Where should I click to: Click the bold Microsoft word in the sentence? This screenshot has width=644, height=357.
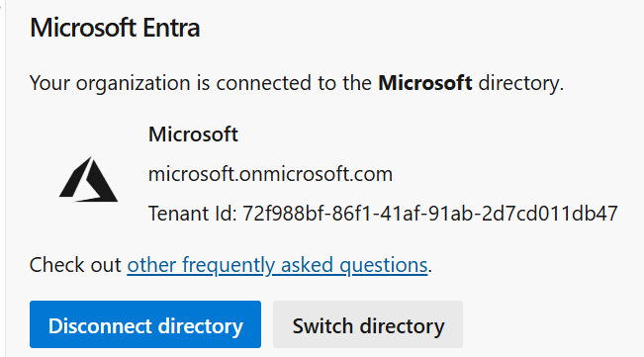pos(425,83)
